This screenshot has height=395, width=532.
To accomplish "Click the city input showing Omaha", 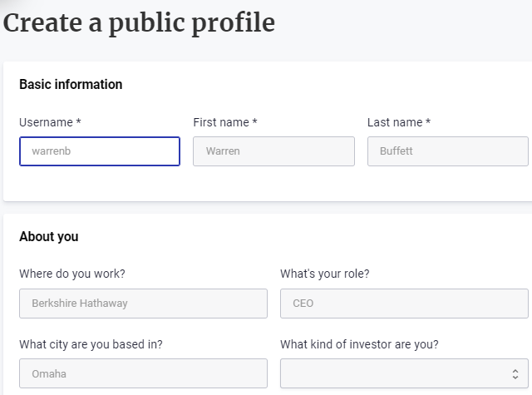I will point(143,373).
